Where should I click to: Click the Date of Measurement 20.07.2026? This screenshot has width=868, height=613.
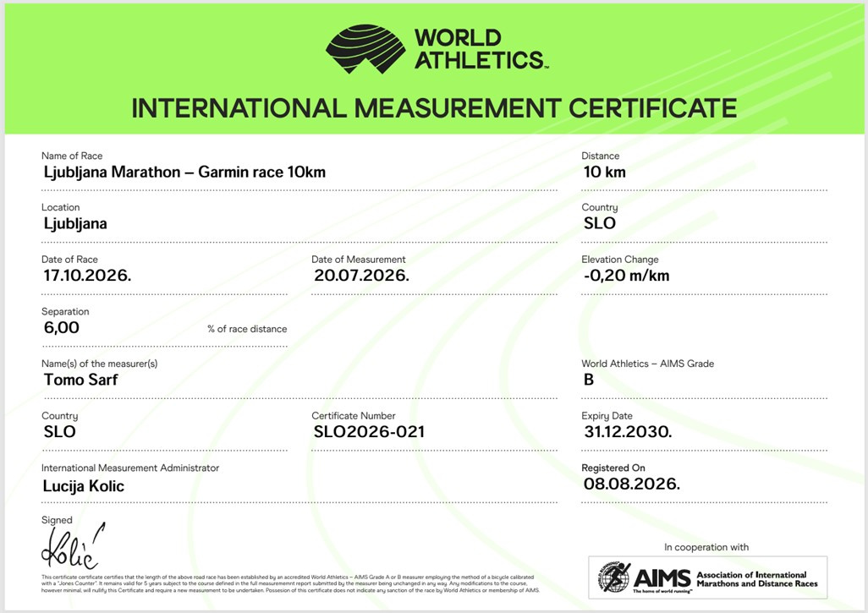[x=361, y=276]
